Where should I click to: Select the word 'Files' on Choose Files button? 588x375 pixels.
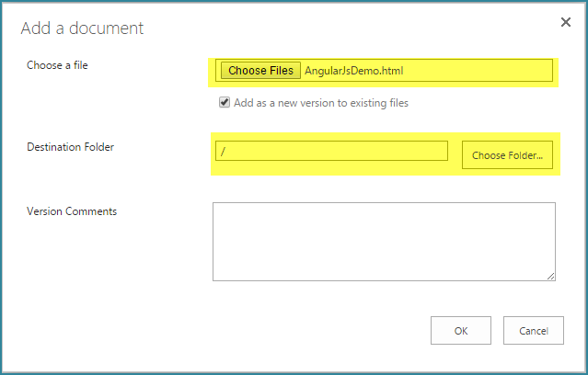pyautogui.click(x=282, y=71)
